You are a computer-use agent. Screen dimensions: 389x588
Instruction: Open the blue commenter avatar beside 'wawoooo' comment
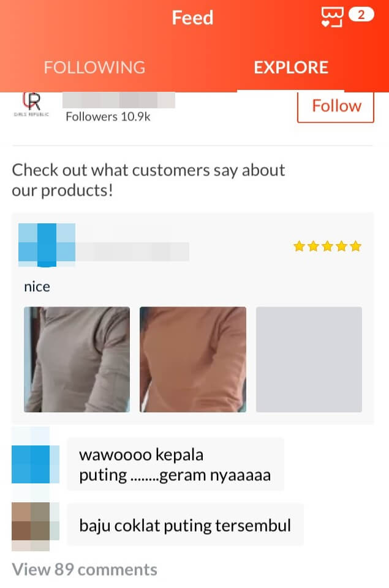point(36,464)
